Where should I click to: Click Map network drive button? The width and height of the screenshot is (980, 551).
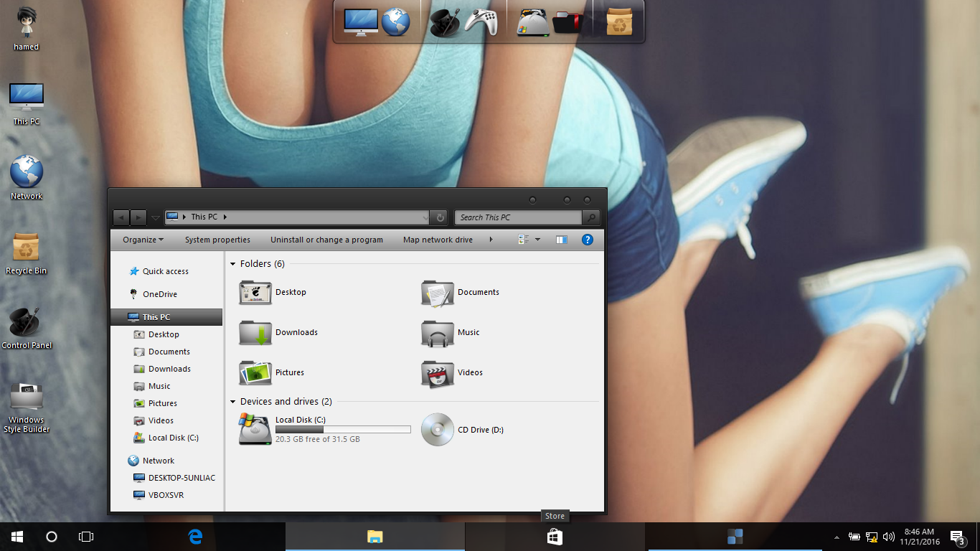[438, 240]
